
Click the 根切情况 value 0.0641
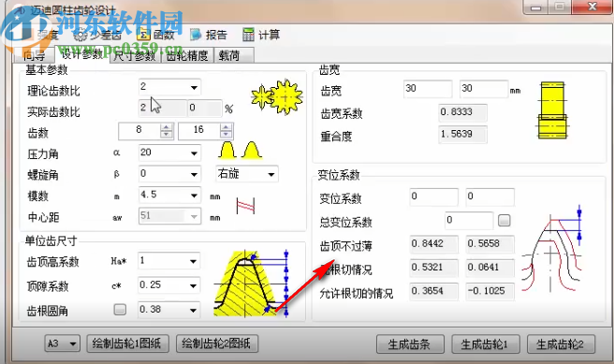(x=490, y=268)
